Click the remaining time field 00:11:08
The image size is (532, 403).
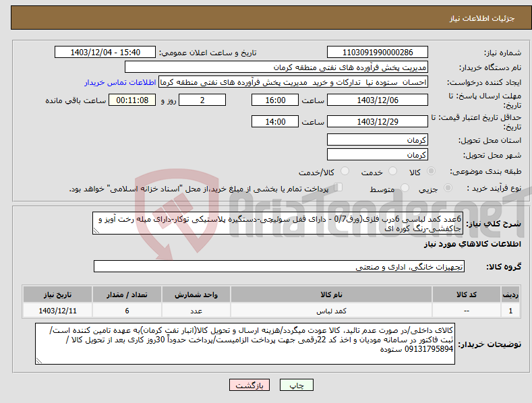pyautogui.click(x=132, y=100)
